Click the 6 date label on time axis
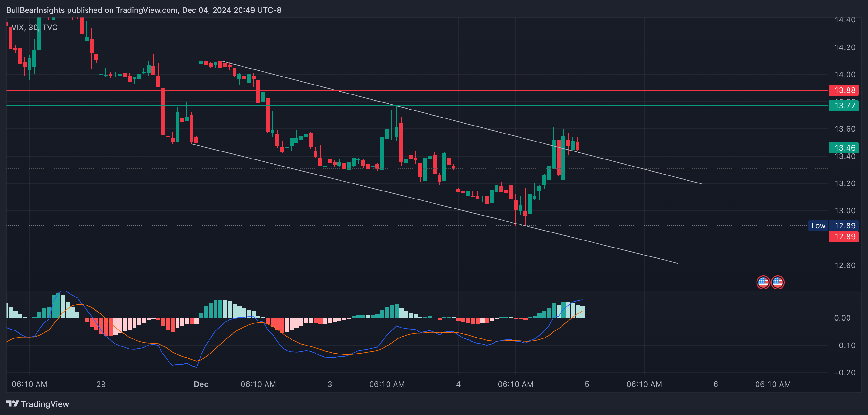Screen dimensions: 868x415 pos(716,384)
